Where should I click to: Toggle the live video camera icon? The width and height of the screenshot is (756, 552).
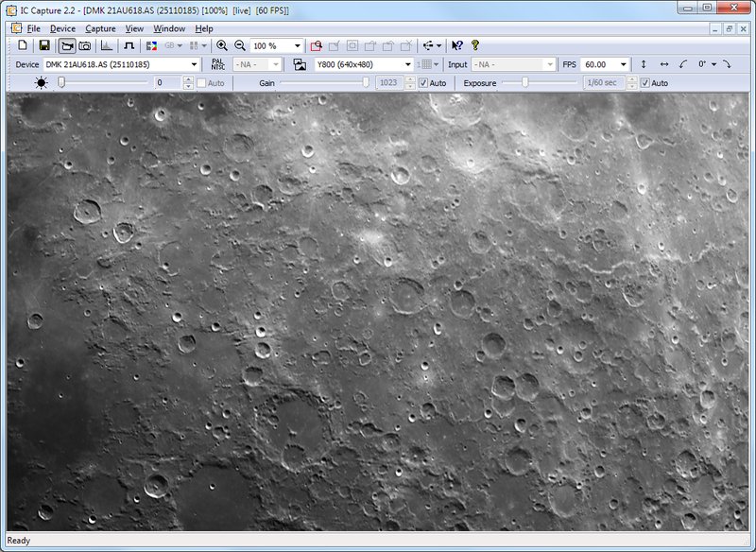pos(67,45)
